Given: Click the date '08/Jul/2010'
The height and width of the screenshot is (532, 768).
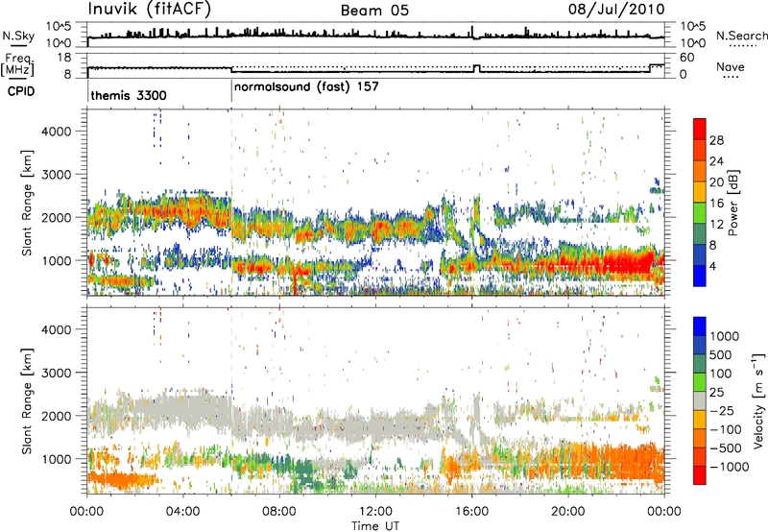Looking at the screenshot, I should click(616, 9).
